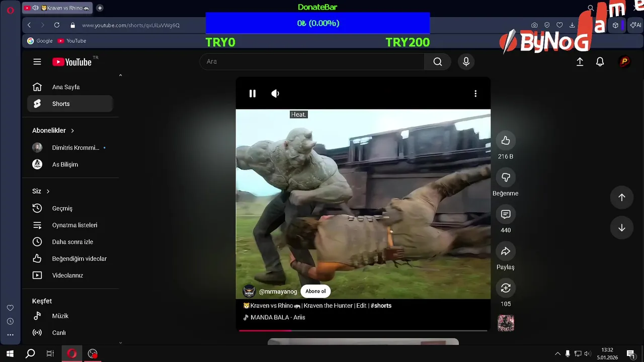The height and width of the screenshot is (362, 644).
Task: Open the Remix button showing 105
Action: pos(506,288)
